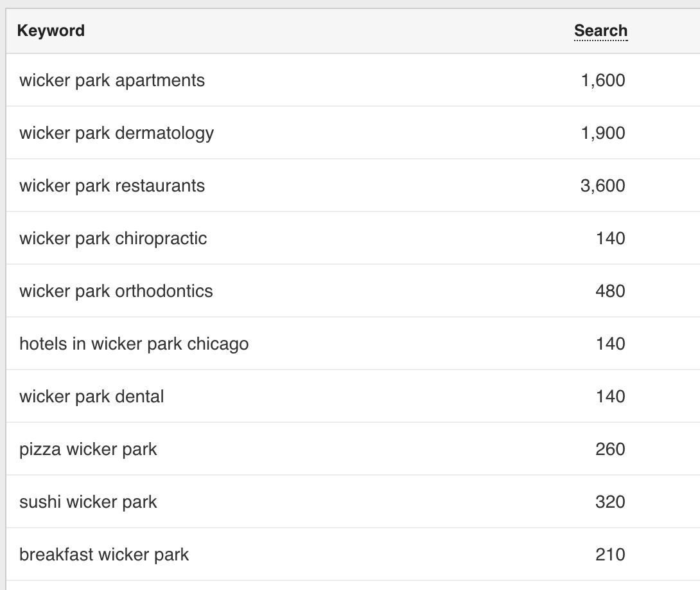
Task: Select keyword 'breakfast wicker park'
Action: point(104,555)
